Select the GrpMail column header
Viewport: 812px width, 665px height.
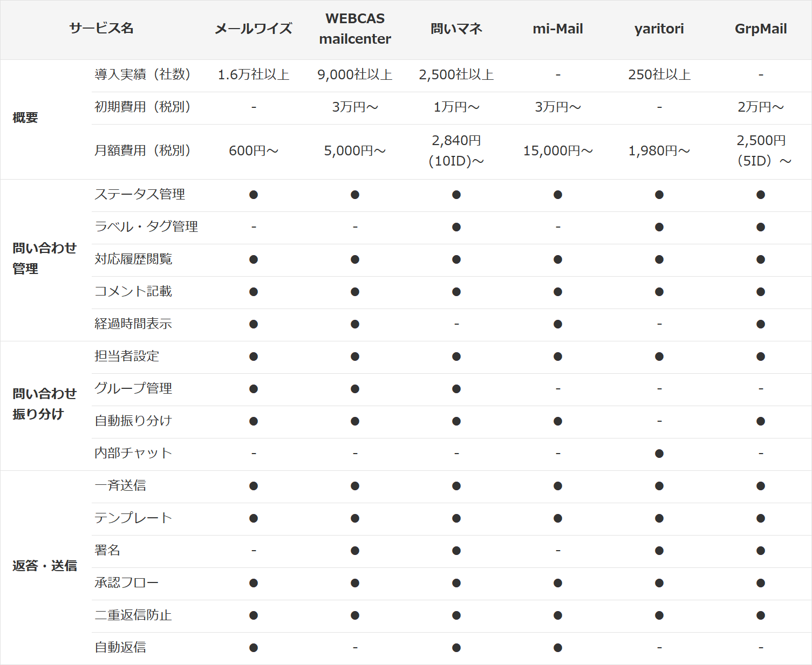(x=760, y=29)
